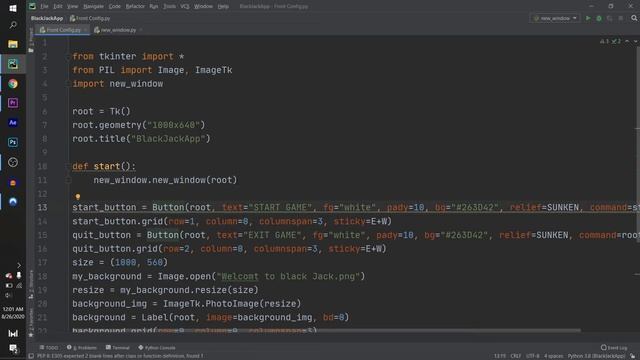The height and width of the screenshot is (360, 640).
Task: Open Adobe Premiere Pro from the taskbar
Action: click(x=13, y=103)
